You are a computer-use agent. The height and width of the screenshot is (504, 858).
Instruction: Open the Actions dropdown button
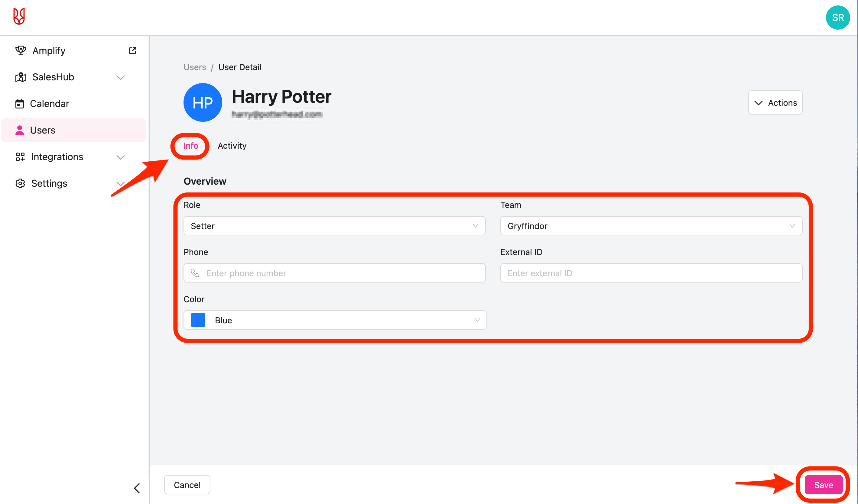point(775,103)
